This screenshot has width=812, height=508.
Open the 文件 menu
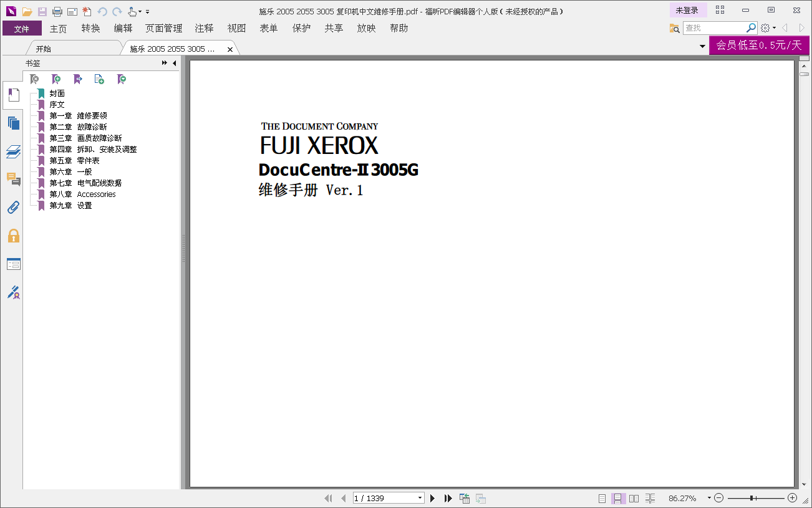22,28
